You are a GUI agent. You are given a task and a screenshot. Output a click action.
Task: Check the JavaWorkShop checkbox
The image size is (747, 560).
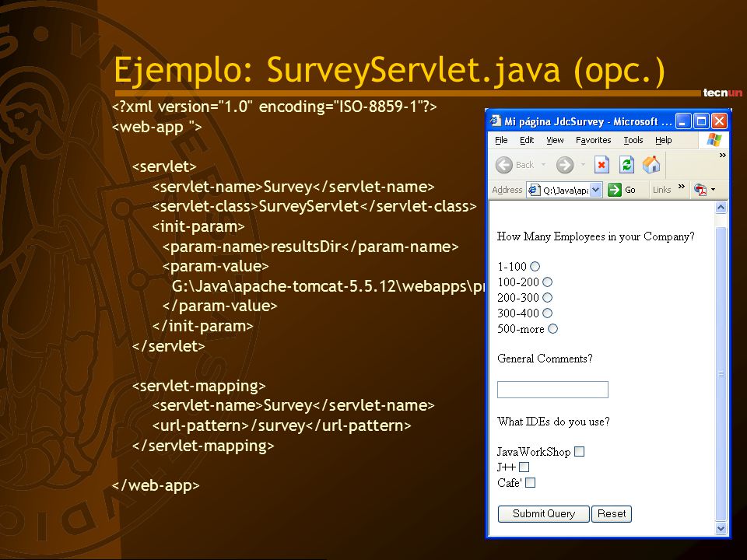[x=579, y=452]
